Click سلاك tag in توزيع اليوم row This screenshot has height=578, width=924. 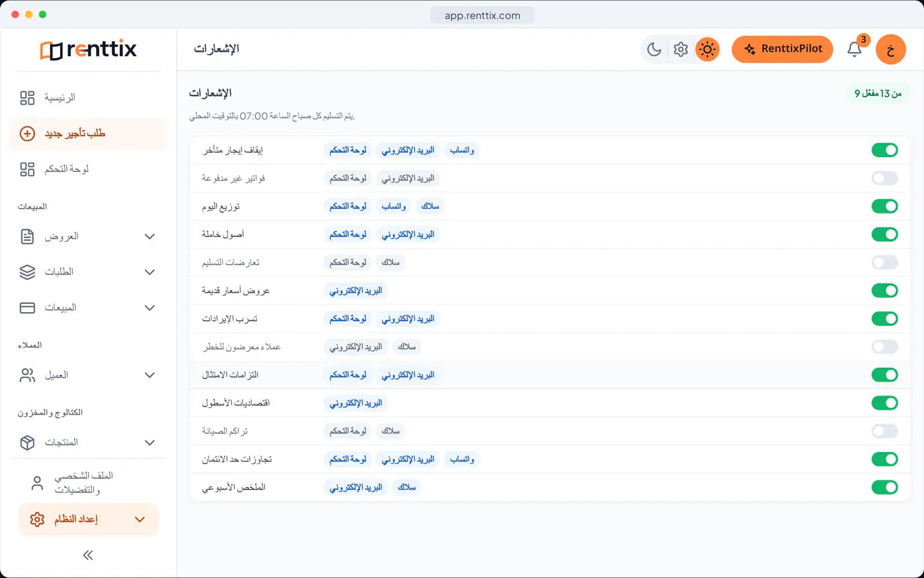tap(430, 206)
